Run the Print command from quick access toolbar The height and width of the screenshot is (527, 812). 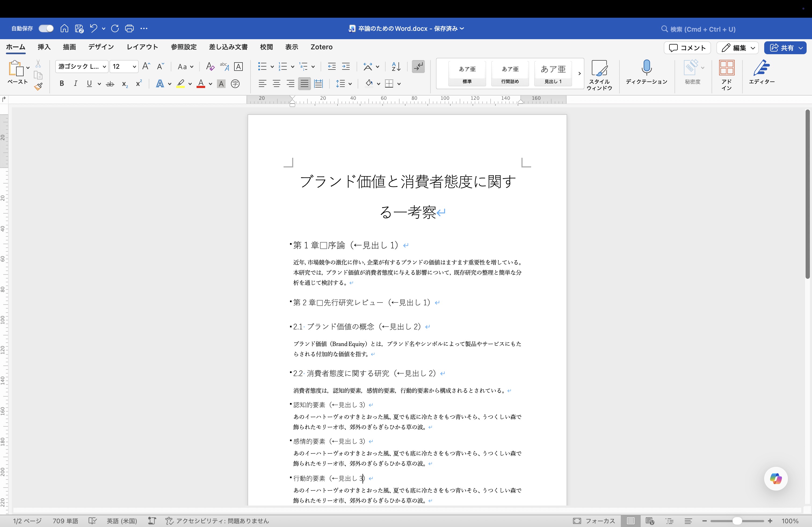tap(129, 29)
